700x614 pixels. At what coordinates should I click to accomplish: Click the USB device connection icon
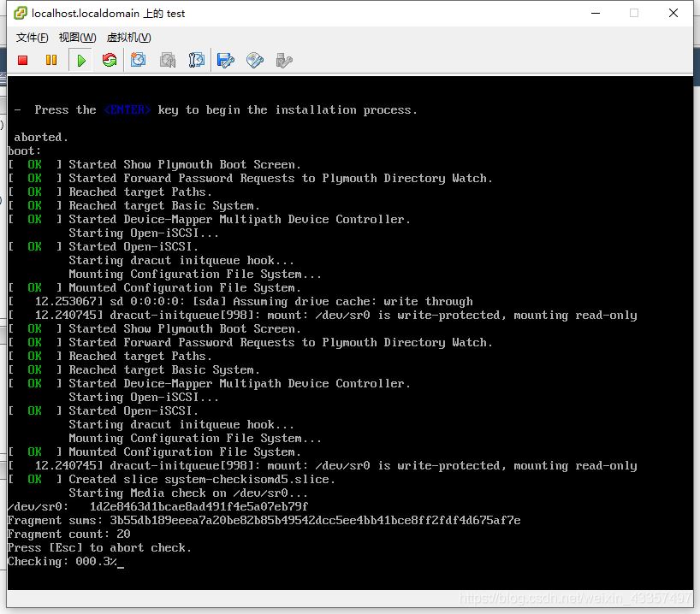click(x=285, y=60)
